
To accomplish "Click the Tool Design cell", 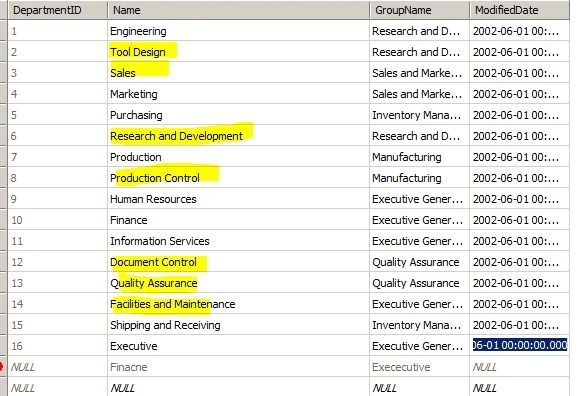I will click(238, 52).
